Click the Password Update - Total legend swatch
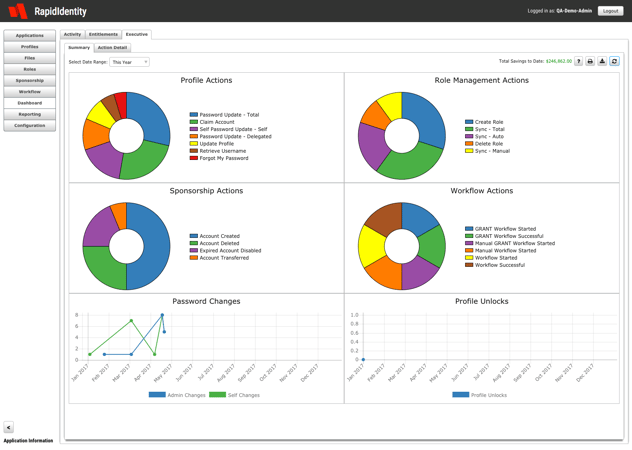This screenshot has height=450, width=632. point(194,115)
